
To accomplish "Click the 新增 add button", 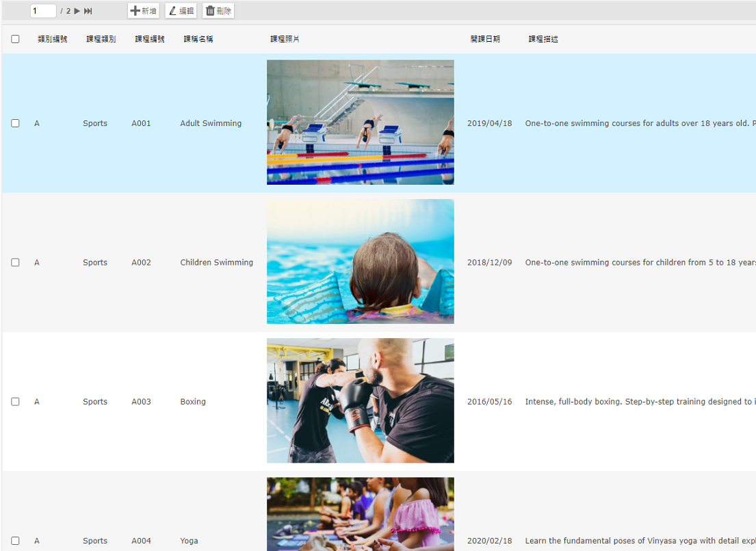I will click(x=144, y=11).
